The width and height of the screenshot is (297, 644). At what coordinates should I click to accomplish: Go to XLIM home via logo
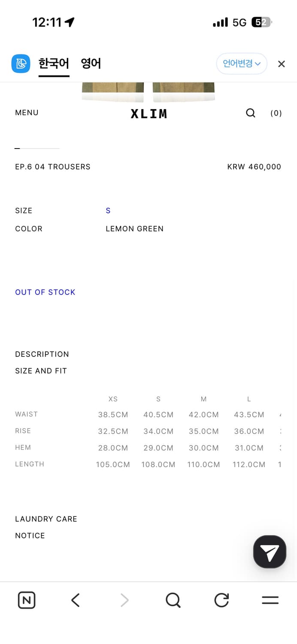pyautogui.click(x=148, y=113)
